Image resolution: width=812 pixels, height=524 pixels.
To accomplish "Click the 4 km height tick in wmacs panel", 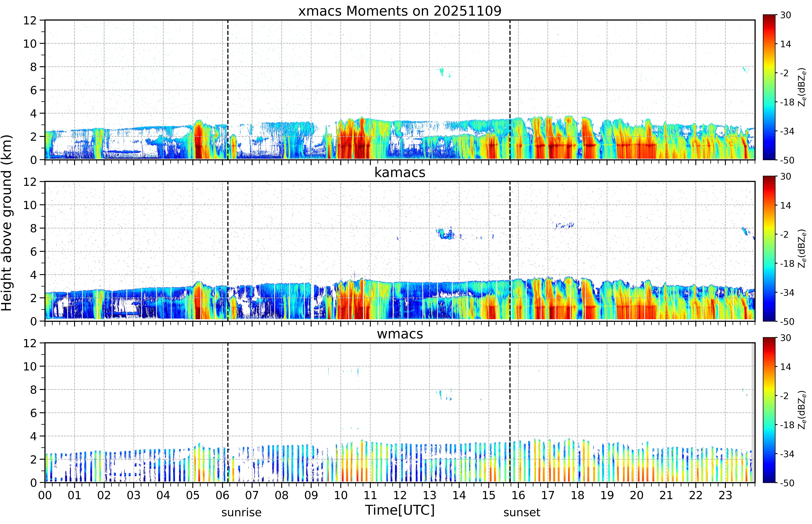I will coord(33,436).
